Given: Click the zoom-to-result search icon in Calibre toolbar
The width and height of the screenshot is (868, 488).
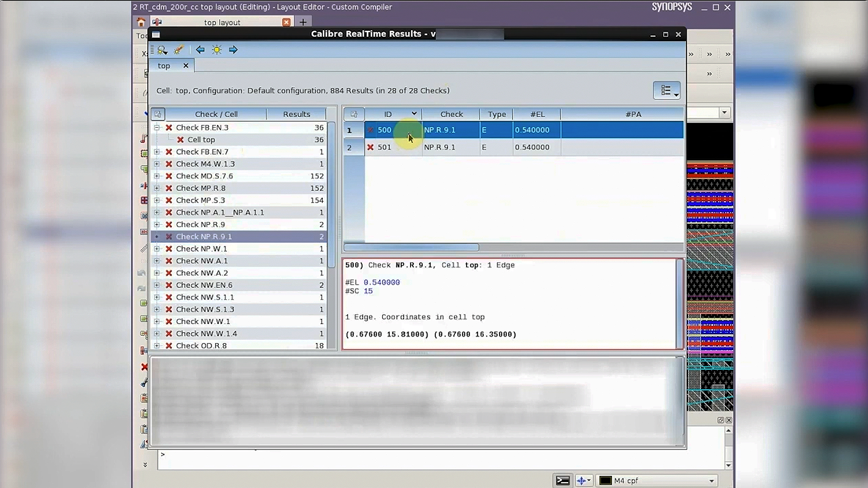Looking at the screenshot, I should click(162, 50).
